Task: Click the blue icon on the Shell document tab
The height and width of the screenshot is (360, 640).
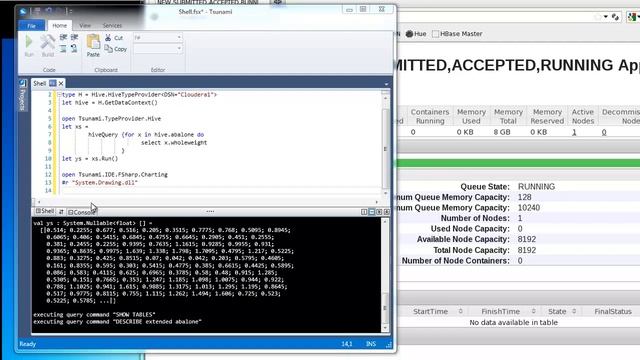Action: click(x=53, y=83)
